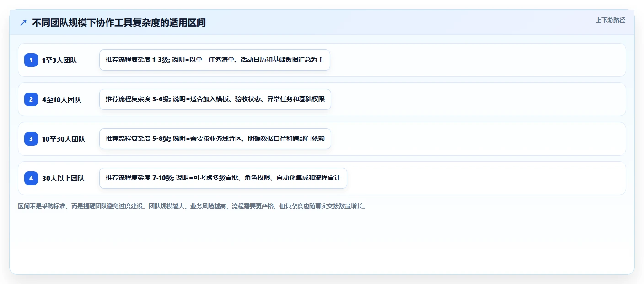Click the 4至10人团队 label
The image size is (644, 284).
click(x=61, y=99)
